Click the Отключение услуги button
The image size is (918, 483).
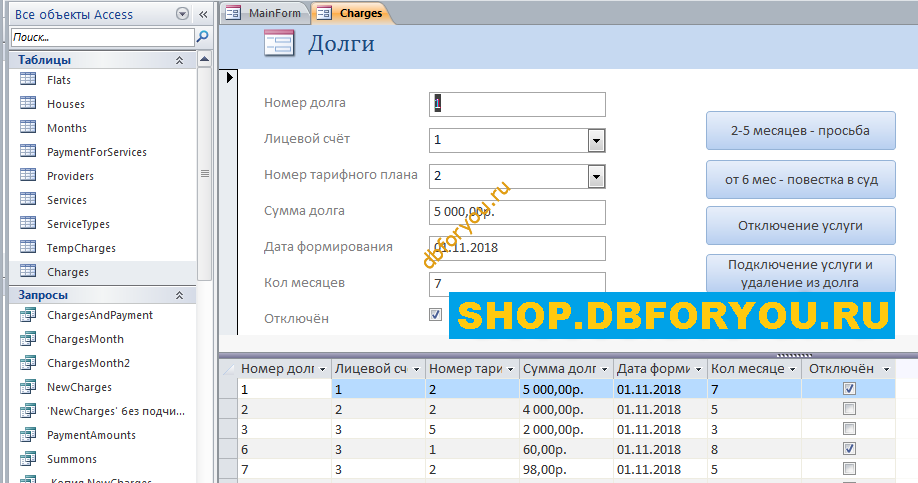point(800,225)
